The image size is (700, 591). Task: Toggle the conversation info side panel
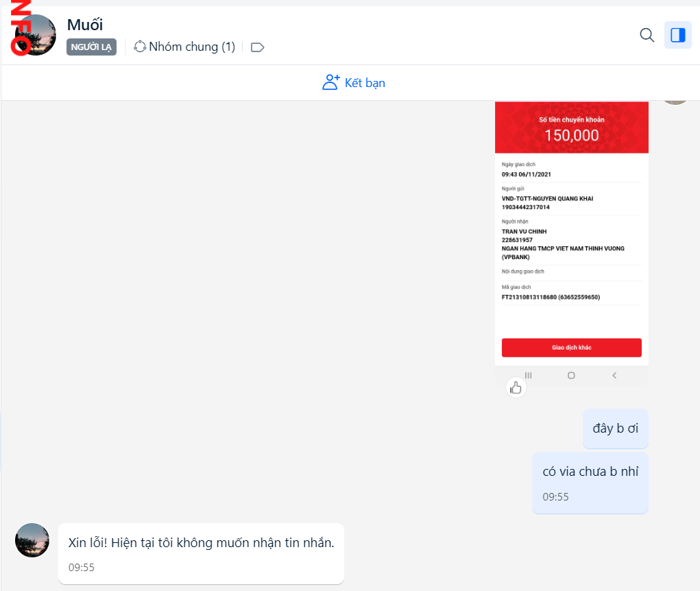pyautogui.click(x=677, y=35)
